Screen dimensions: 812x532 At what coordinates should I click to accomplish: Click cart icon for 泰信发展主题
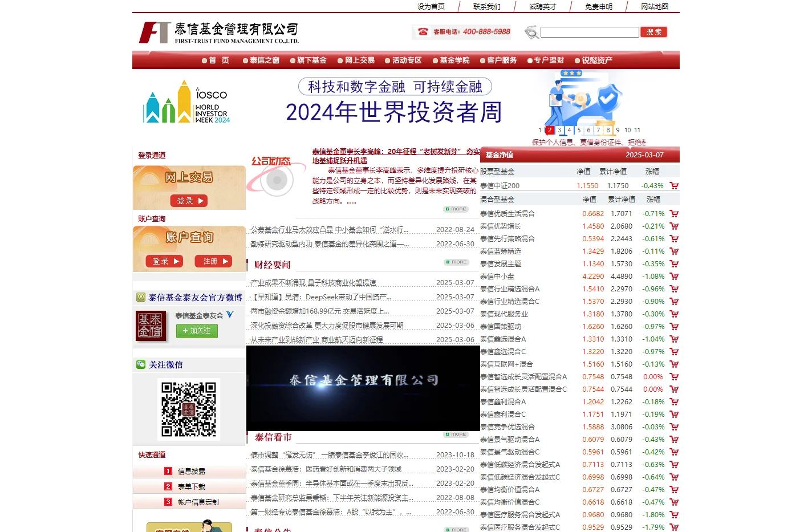click(674, 263)
